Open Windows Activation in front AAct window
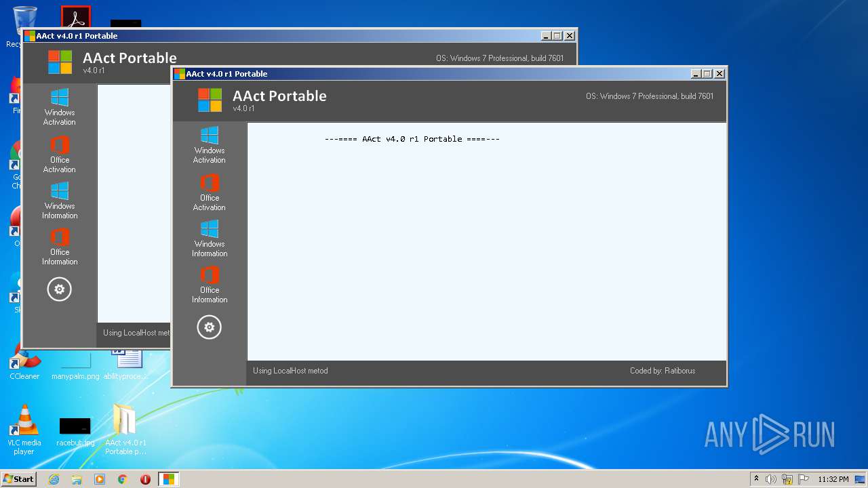This screenshot has width=868, height=488. [x=209, y=145]
